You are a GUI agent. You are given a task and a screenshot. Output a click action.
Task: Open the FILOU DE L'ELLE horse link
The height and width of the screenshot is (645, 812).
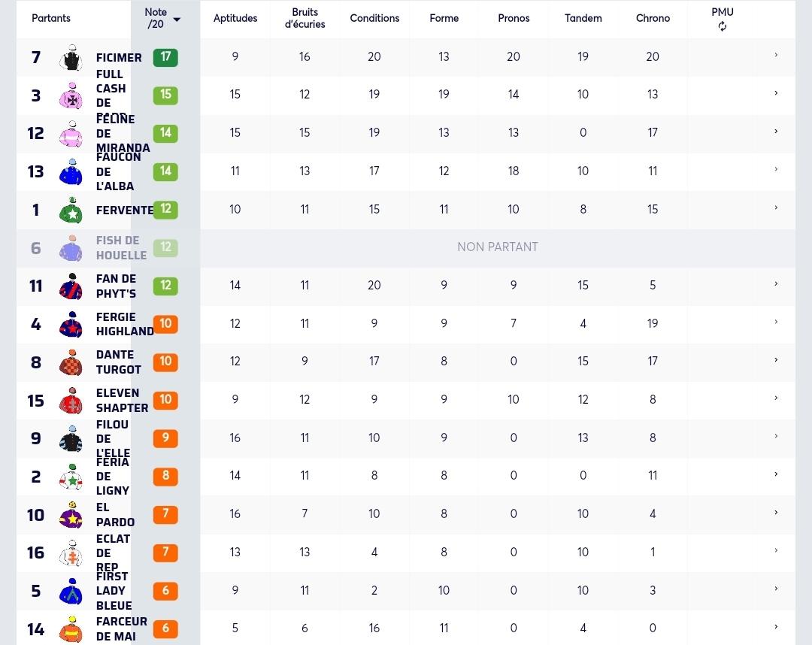113,438
